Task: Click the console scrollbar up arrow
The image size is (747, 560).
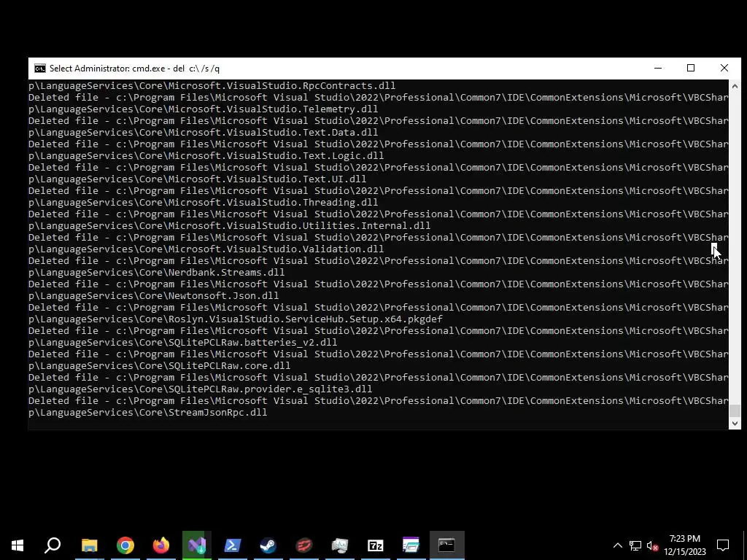Action: coord(735,86)
